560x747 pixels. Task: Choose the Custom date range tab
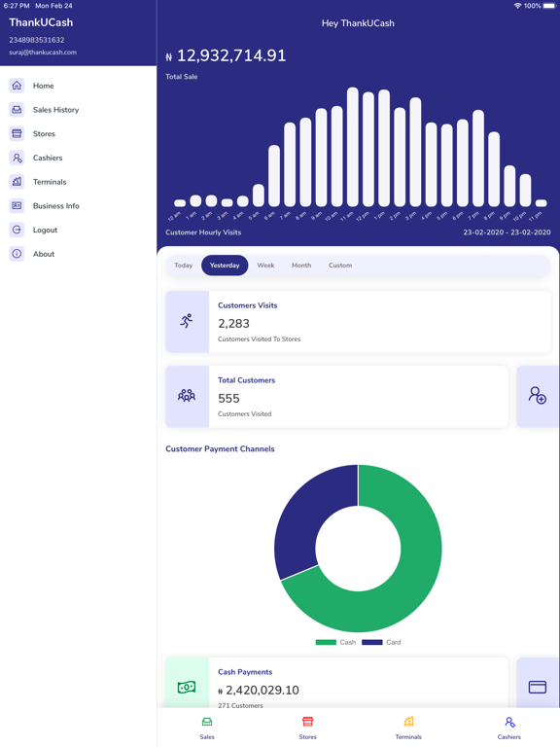tap(340, 266)
